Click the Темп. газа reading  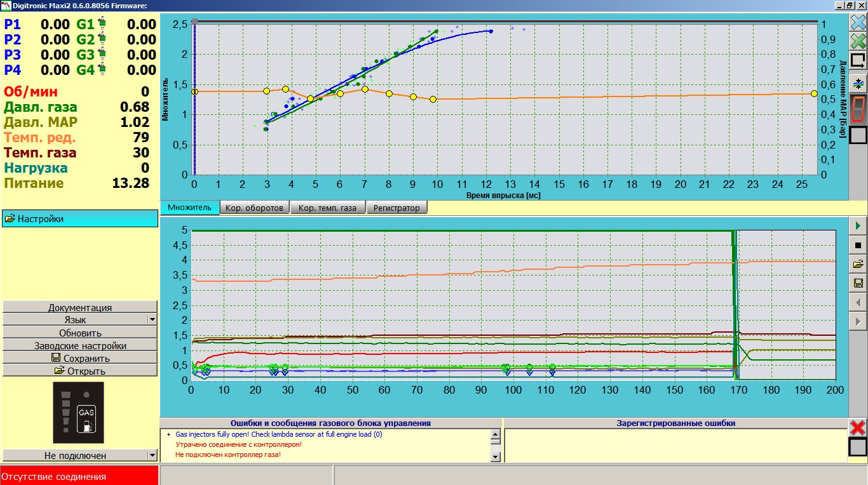point(77,153)
